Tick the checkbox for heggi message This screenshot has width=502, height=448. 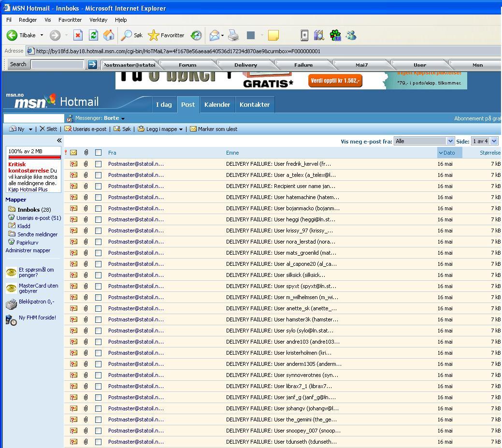[98, 220]
